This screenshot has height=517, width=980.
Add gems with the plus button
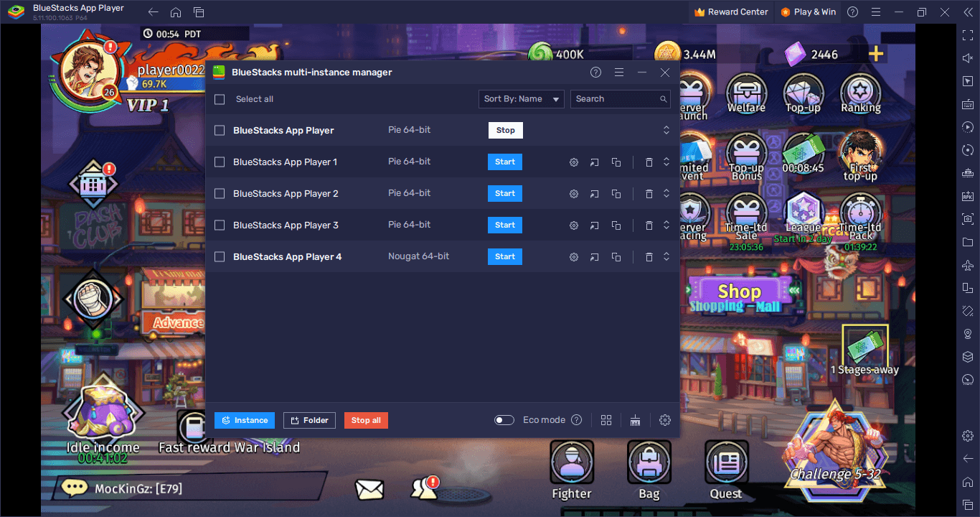tap(876, 54)
